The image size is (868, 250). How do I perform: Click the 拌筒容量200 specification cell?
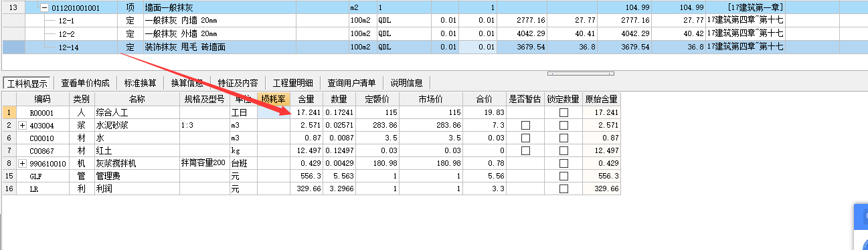coord(204,164)
